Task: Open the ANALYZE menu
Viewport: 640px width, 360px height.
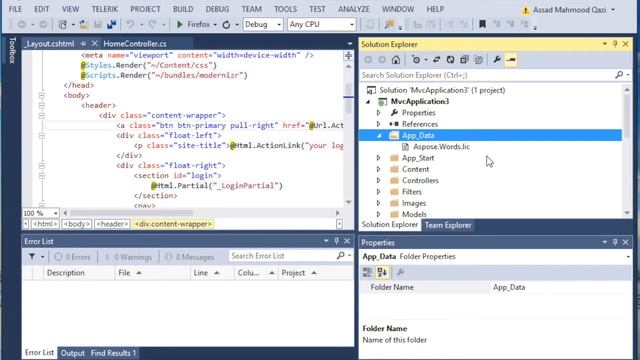Action: click(x=353, y=9)
